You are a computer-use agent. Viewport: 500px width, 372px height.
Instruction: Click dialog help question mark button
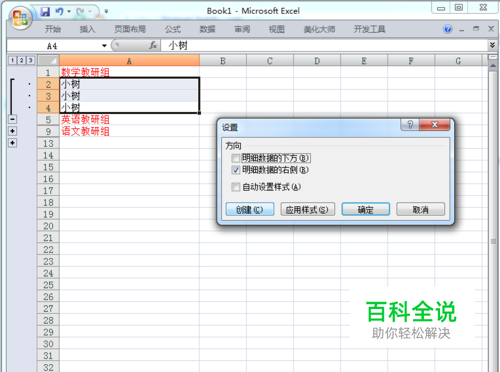(410, 125)
